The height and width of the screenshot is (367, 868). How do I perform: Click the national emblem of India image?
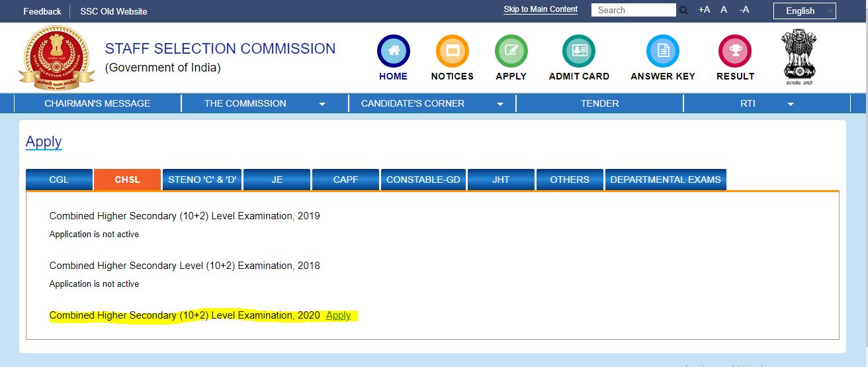(x=799, y=58)
